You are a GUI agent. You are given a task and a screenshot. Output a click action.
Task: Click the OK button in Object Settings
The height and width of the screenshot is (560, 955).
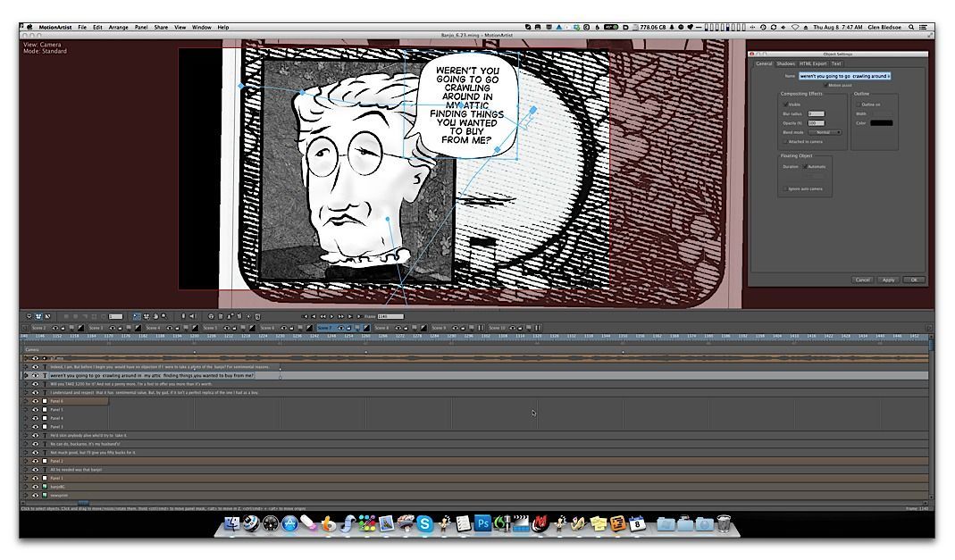[x=914, y=280]
